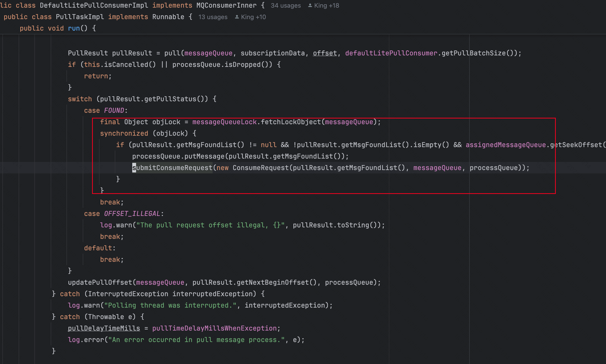This screenshot has width=606, height=364.
Task: Click DefaultLitePullConsumerImpl class name in sticky header
Action: [94, 5]
